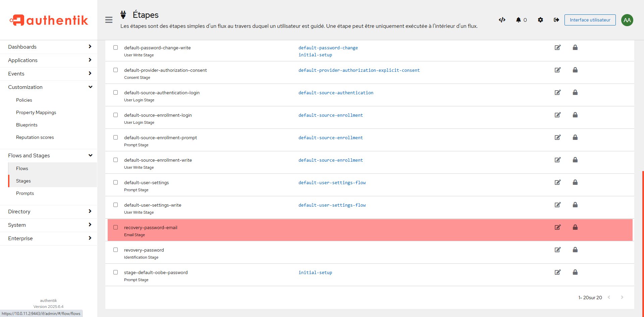Click the AA user avatar
Image resolution: width=644 pixels, height=317 pixels.
coord(627,20)
